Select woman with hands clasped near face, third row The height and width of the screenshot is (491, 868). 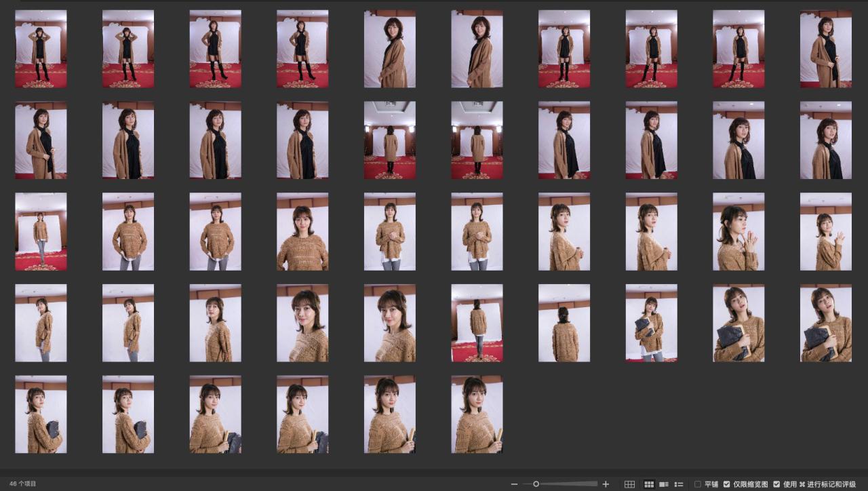coord(738,232)
